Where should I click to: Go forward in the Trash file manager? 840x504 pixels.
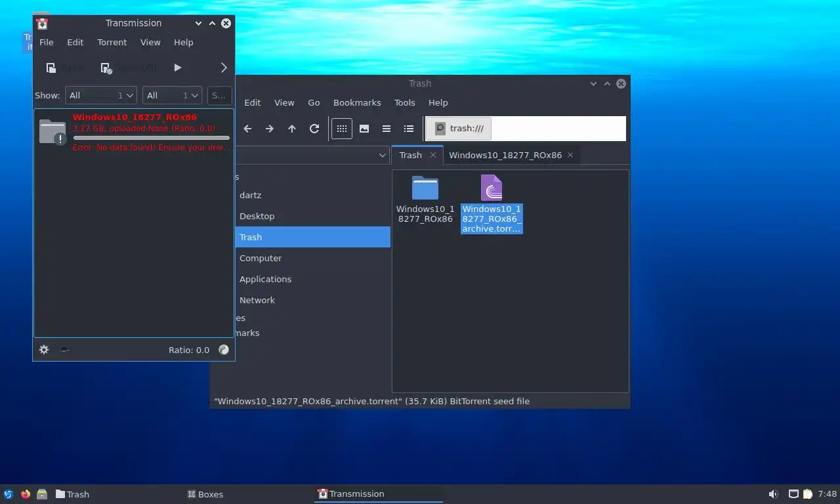pyautogui.click(x=270, y=129)
